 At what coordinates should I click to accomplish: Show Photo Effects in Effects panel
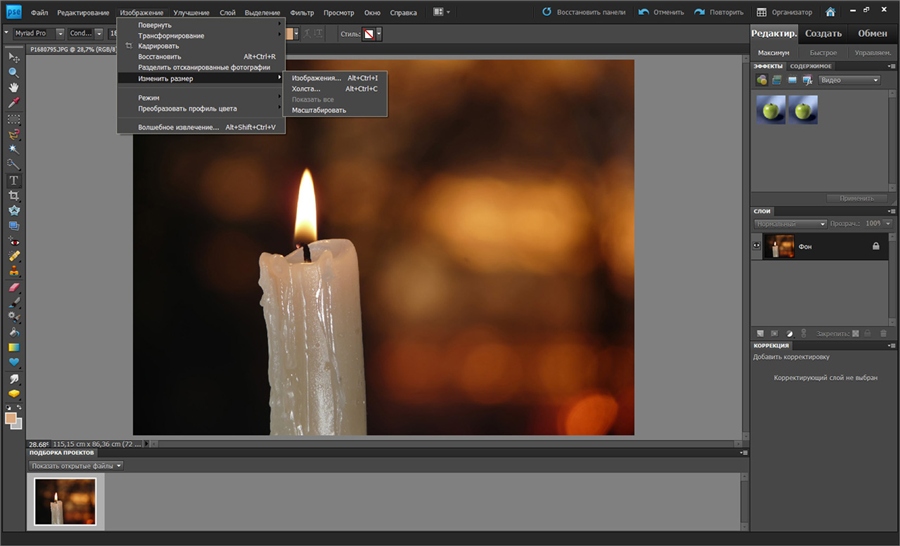(792, 80)
